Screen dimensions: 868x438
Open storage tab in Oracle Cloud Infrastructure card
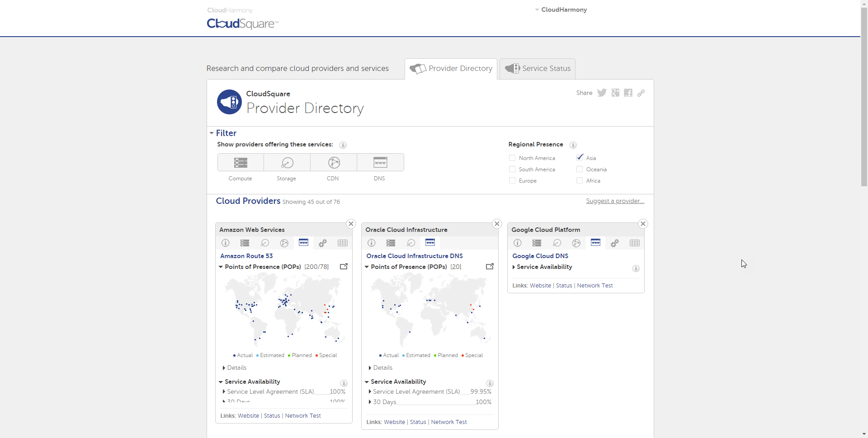[411, 243]
